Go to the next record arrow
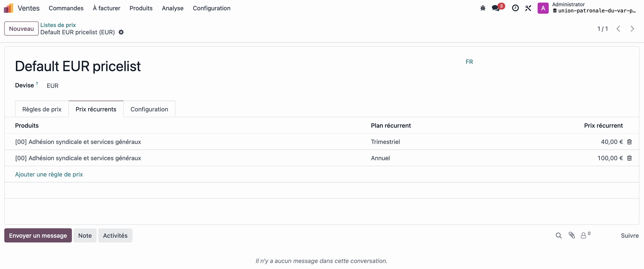This screenshot has width=644, height=269. click(x=632, y=29)
